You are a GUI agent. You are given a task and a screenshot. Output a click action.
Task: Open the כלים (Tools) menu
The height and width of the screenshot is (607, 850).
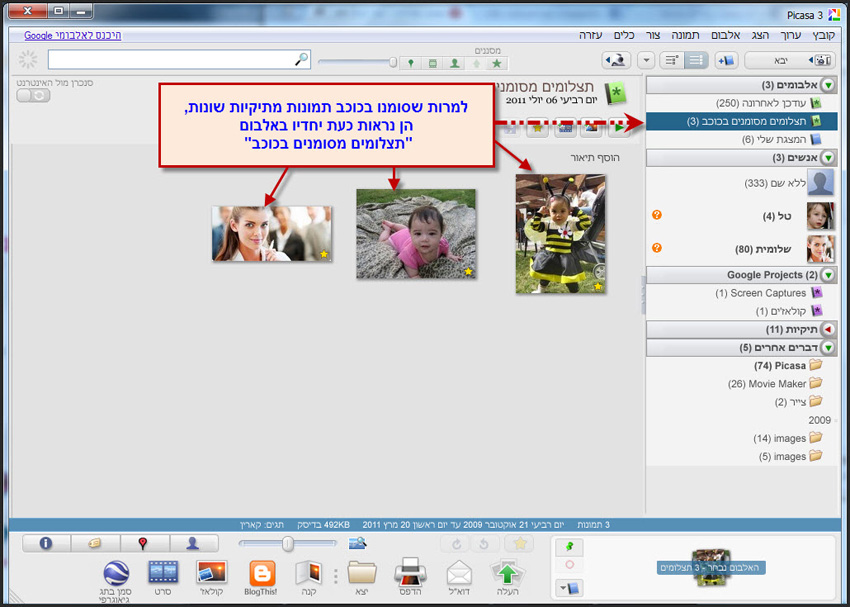click(x=624, y=36)
